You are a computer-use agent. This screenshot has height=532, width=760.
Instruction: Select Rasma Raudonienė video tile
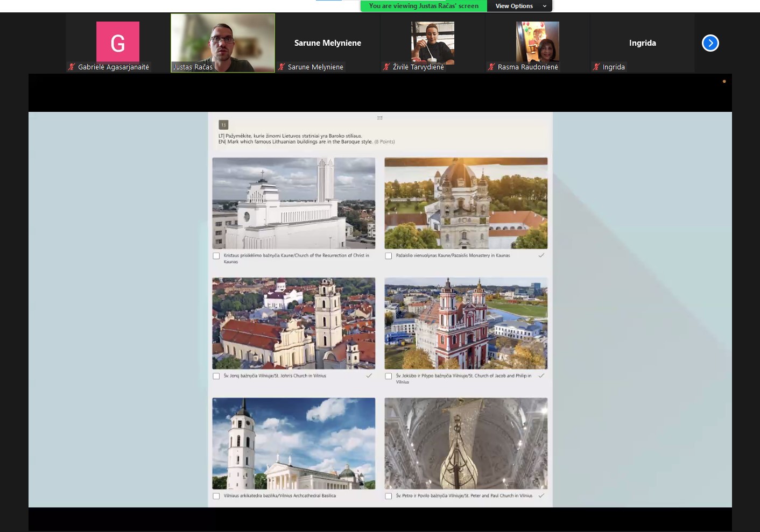point(538,43)
